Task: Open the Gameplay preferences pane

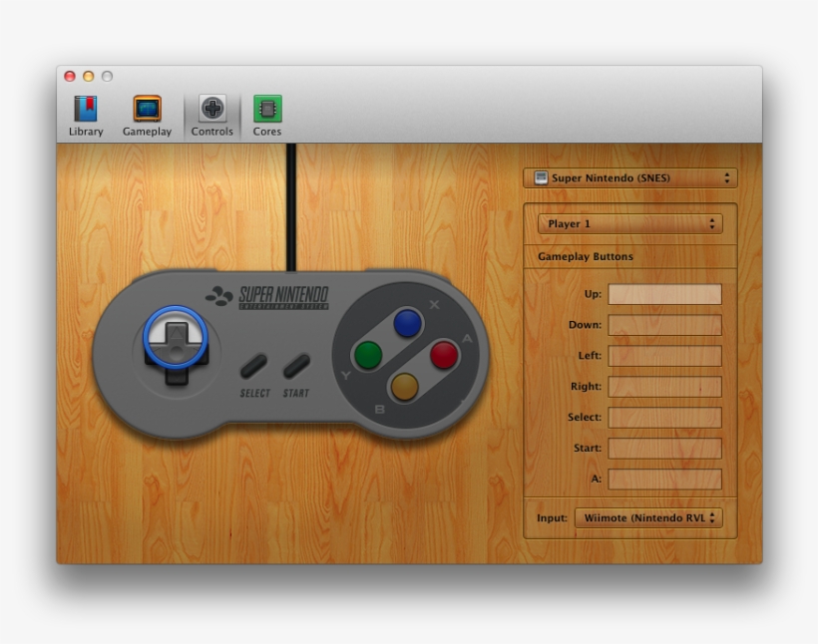Action: (x=147, y=112)
